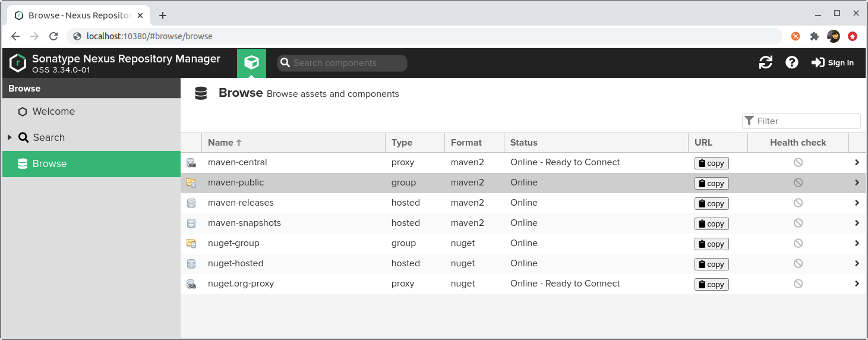Sort by the Name column header
The width and height of the screenshot is (868, 340).
click(x=293, y=143)
